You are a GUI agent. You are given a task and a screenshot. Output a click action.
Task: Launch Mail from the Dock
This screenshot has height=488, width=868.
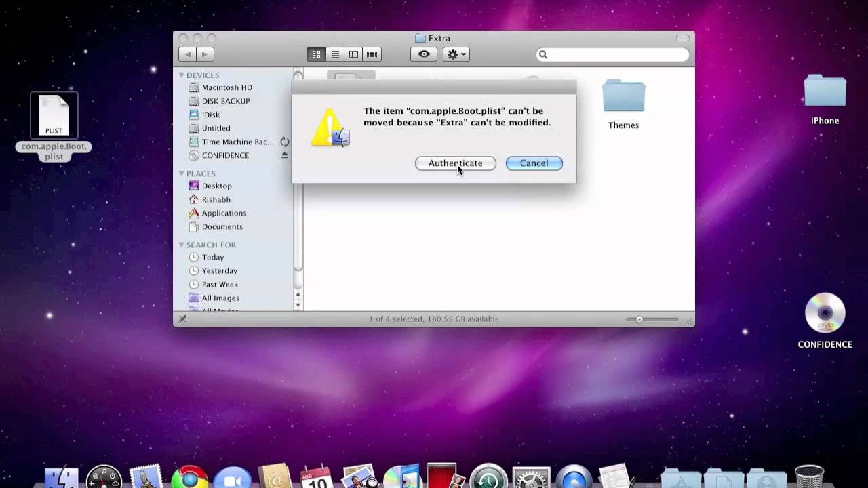pos(145,476)
